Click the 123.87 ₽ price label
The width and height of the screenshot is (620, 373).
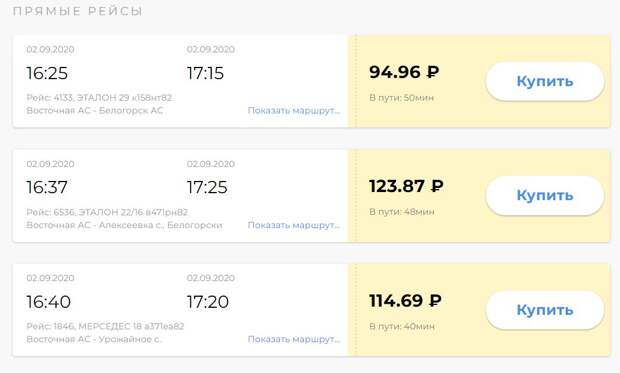406,186
